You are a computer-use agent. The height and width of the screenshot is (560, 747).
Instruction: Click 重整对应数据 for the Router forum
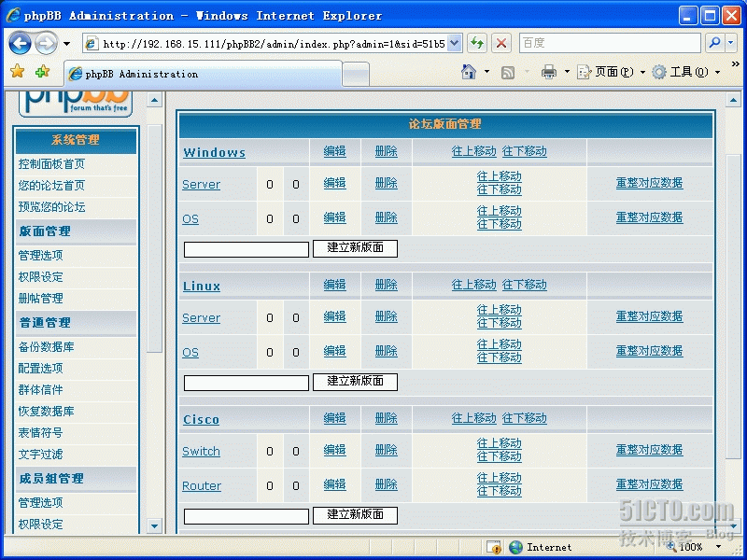click(649, 484)
